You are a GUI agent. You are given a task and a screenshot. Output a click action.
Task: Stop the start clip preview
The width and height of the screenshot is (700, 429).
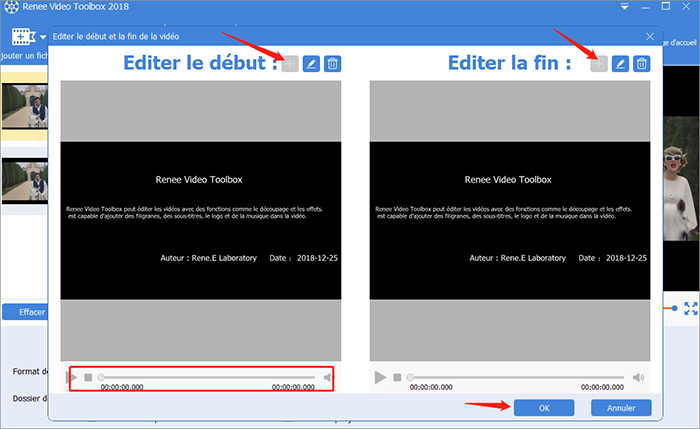pyautogui.click(x=88, y=378)
